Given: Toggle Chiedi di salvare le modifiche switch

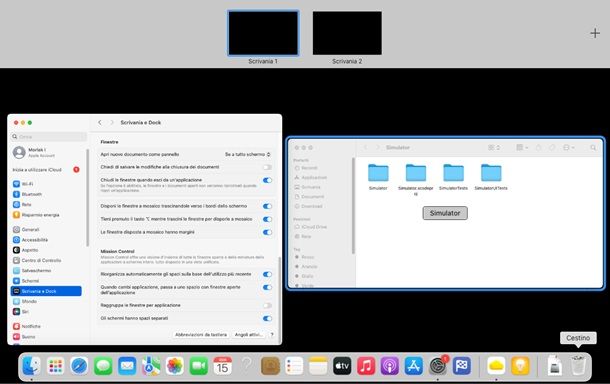Looking at the screenshot, I should tap(267, 167).
